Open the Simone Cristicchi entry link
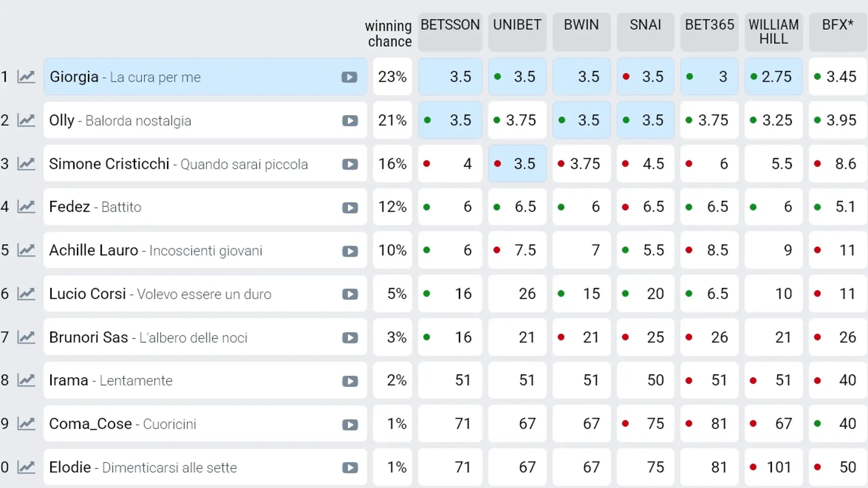Viewport: 868px width, 488px height. [109, 163]
